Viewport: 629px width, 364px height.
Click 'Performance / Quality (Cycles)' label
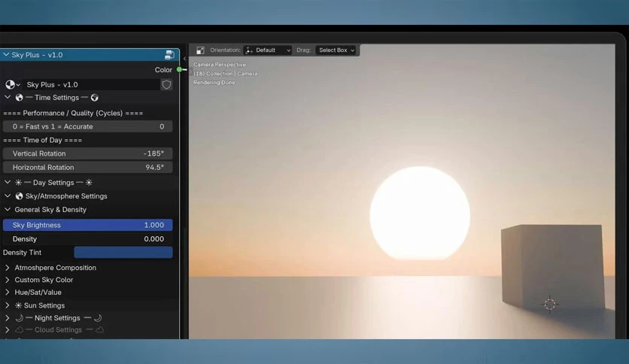click(73, 113)
